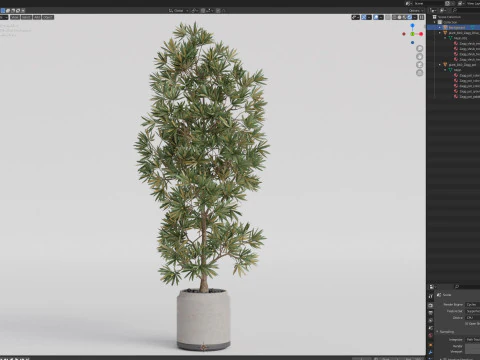The width and height of the screenshot is (480, 360).
Task: Toggle the snap magnet icon
Action: pyautogui.click(x=203, y=11)
